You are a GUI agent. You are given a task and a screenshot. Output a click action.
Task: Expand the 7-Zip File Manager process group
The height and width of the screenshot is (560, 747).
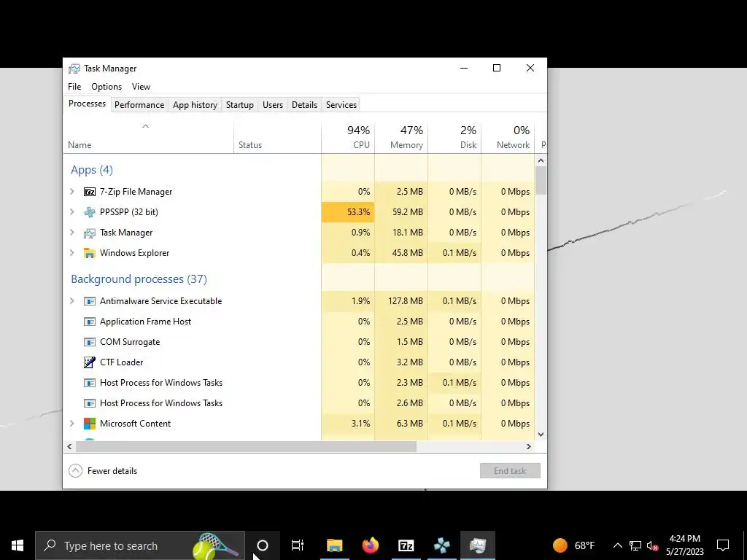click(72, 192)
